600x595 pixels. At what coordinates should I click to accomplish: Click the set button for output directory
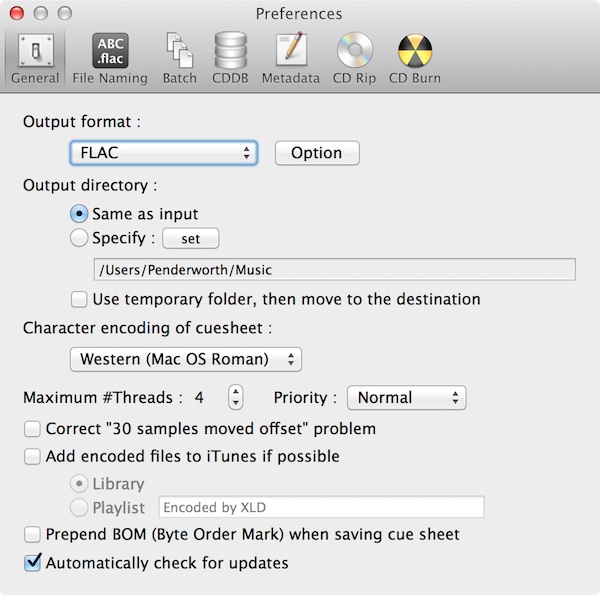click(x=191, y=238)
